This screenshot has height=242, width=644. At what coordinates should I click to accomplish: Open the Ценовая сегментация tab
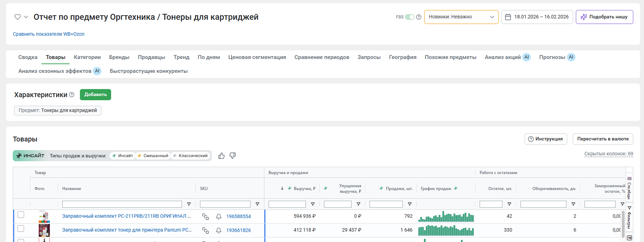257,57
